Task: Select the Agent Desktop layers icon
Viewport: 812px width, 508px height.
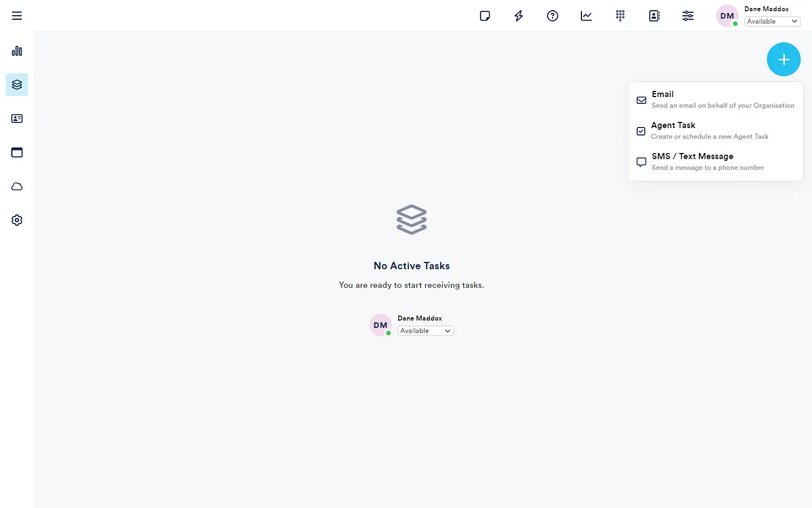Action: click(16, 85)
